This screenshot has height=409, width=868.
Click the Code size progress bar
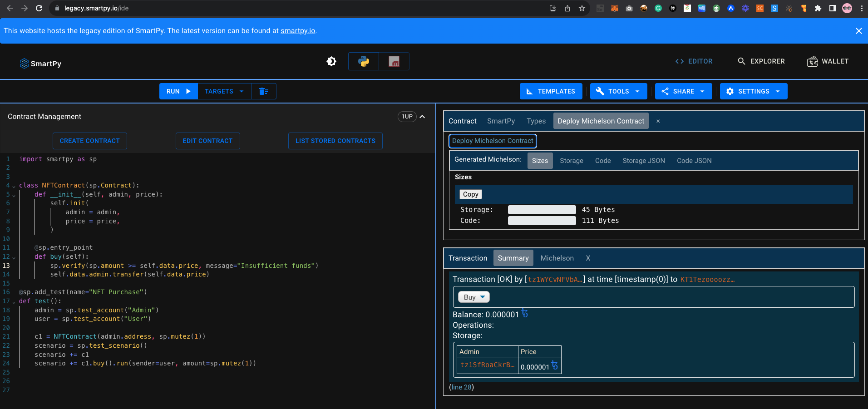coord(542,221)
